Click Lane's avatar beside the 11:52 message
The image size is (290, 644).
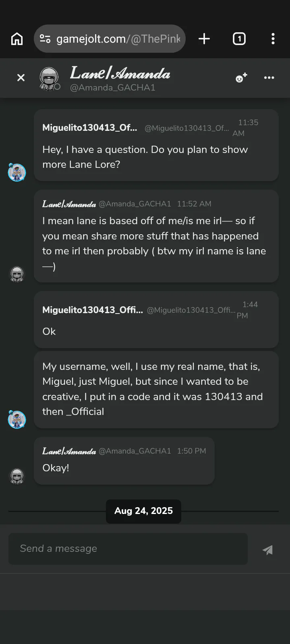click(x=17, y=274)
